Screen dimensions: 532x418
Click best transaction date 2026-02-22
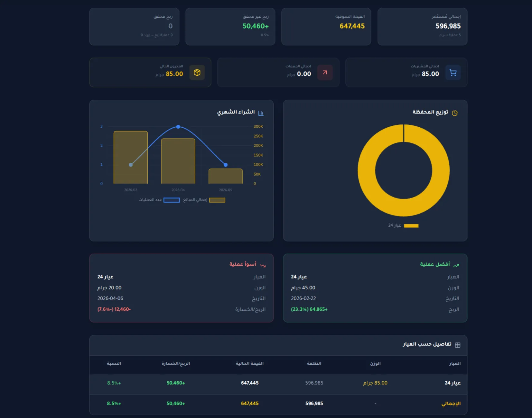(303, 298)
